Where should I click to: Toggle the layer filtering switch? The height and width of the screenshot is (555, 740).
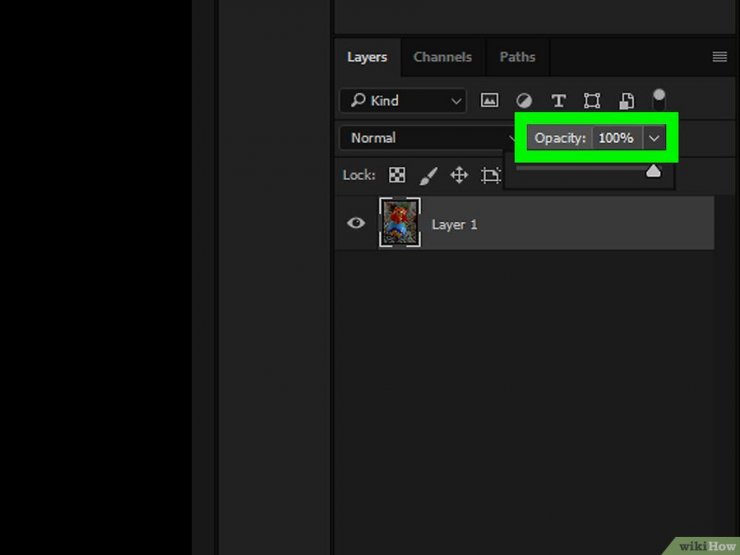tap(659, 98)
